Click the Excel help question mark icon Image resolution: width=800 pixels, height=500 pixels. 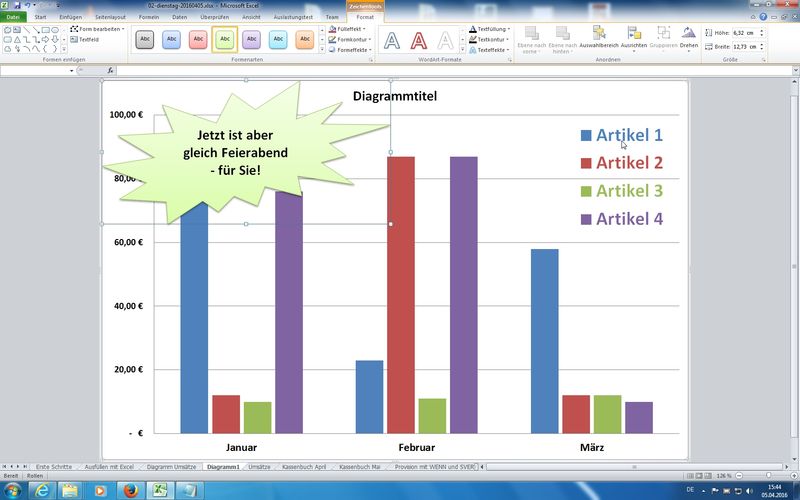click(763, 17)
